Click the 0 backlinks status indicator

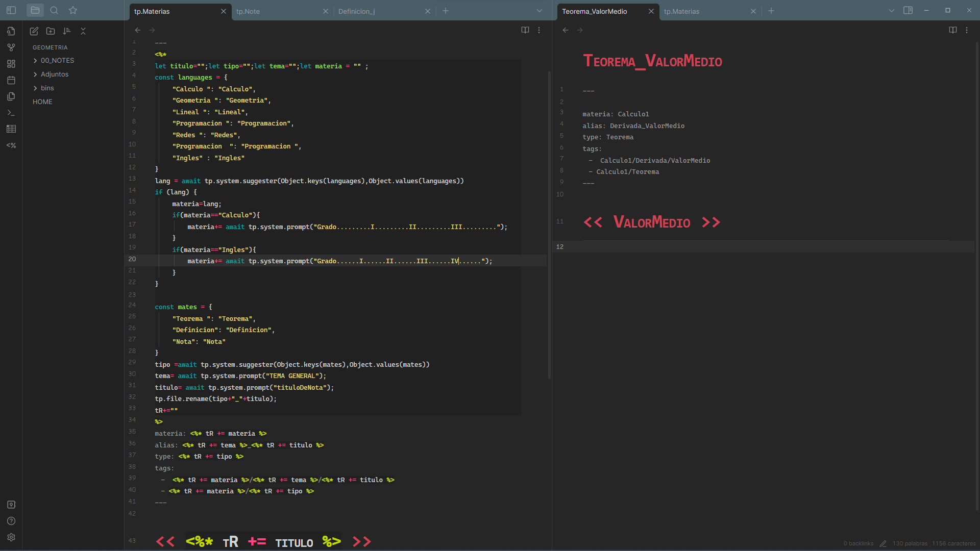[859, 543]
